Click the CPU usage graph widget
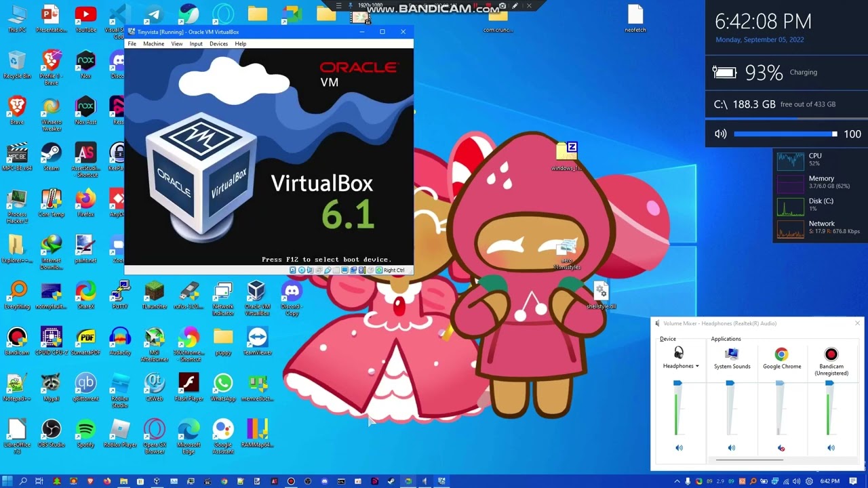The height and width of the screenshot is (488, 868). [x=790, y=160]
